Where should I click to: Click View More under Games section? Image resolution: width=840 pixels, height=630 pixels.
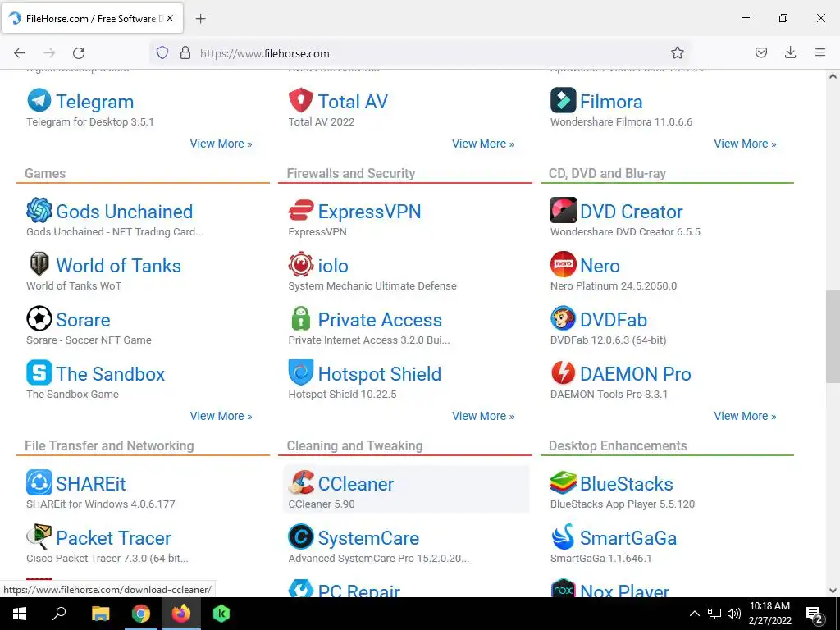(221, 416)
